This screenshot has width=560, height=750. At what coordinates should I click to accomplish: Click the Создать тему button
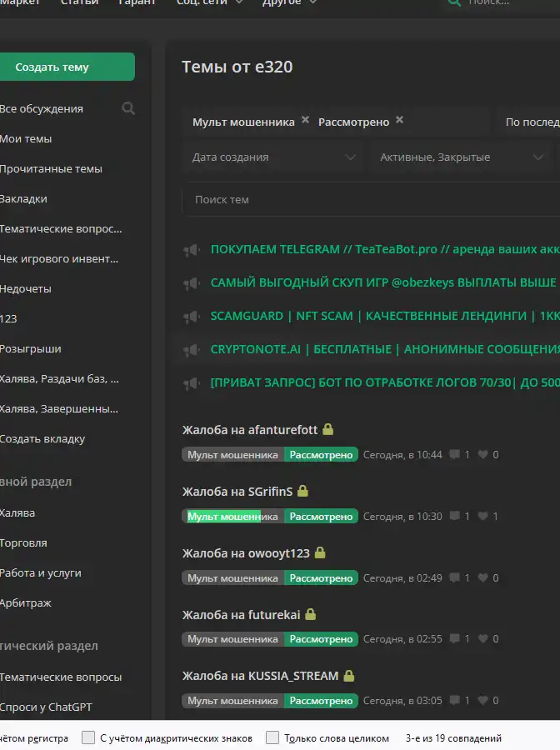click(x=67, y=67)
